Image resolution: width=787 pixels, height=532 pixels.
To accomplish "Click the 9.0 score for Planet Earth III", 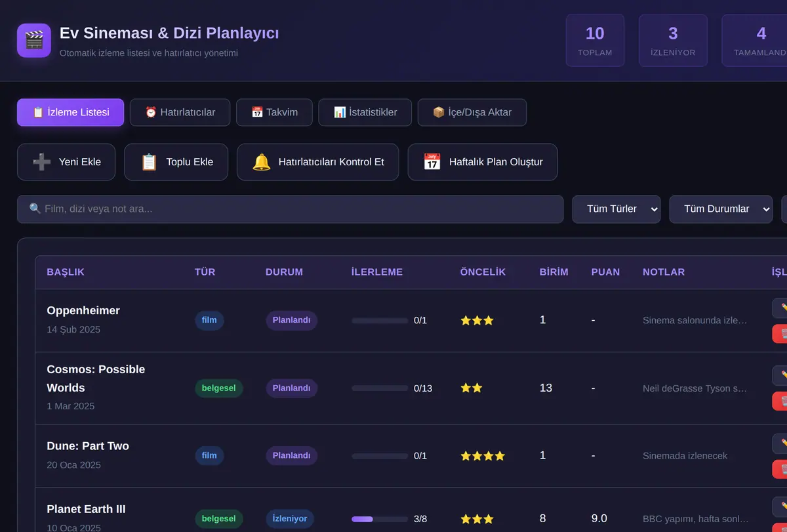I will [x=599, y=519].
